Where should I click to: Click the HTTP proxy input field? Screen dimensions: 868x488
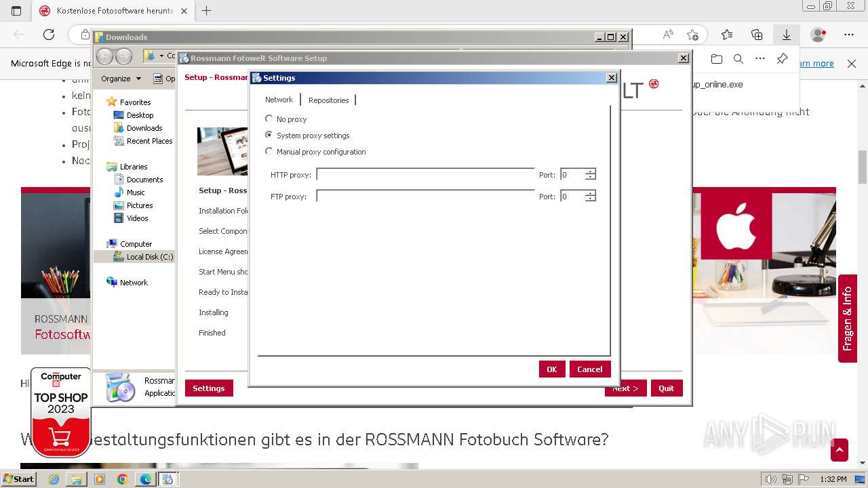[425, 175]
